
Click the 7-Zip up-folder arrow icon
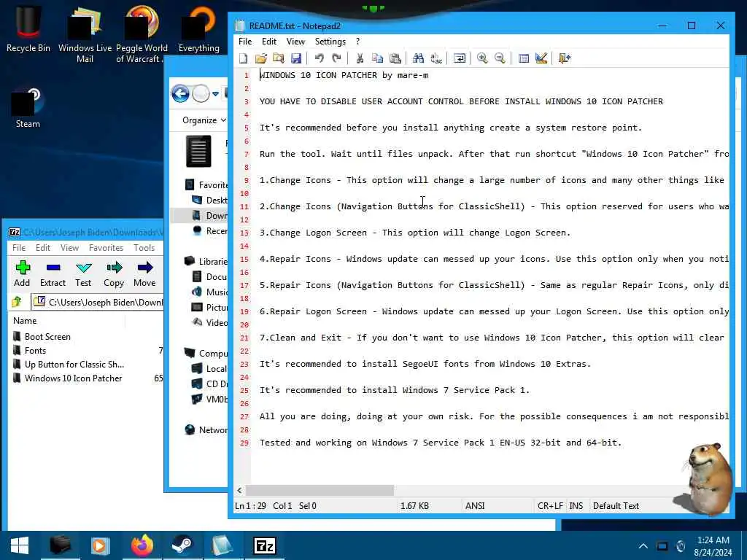[x=17, y=301]
